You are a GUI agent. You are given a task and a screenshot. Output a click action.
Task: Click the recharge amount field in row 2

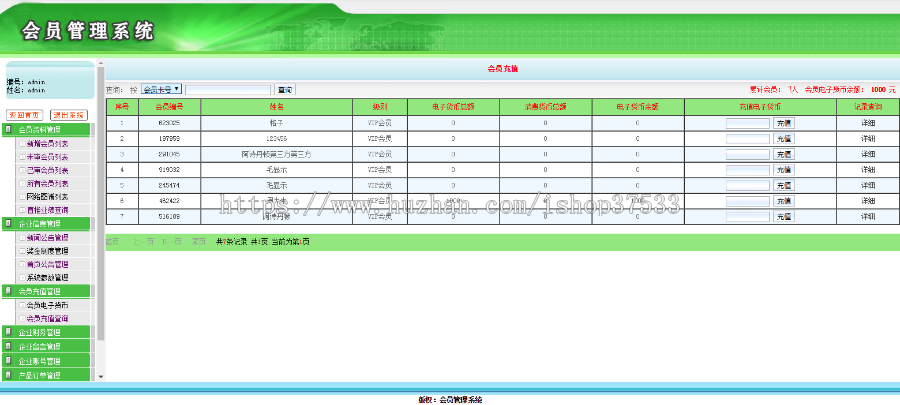(x=747, y=139)
